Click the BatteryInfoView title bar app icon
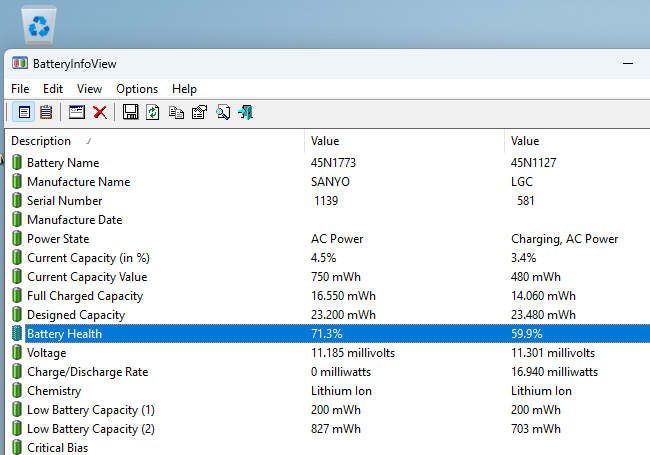The width and height of the screenshot is (650, 455). tap(19, 63)
